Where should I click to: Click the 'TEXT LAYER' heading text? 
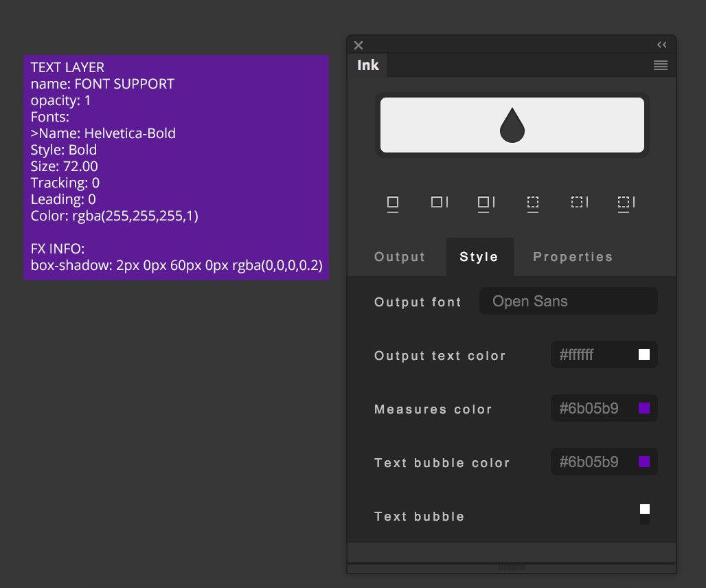67,67
